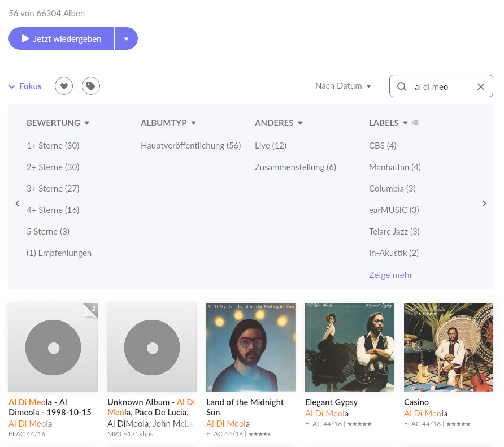Click the tag filter icon
This screenshot has width=504, height=447.
click(x=91, y=86)
